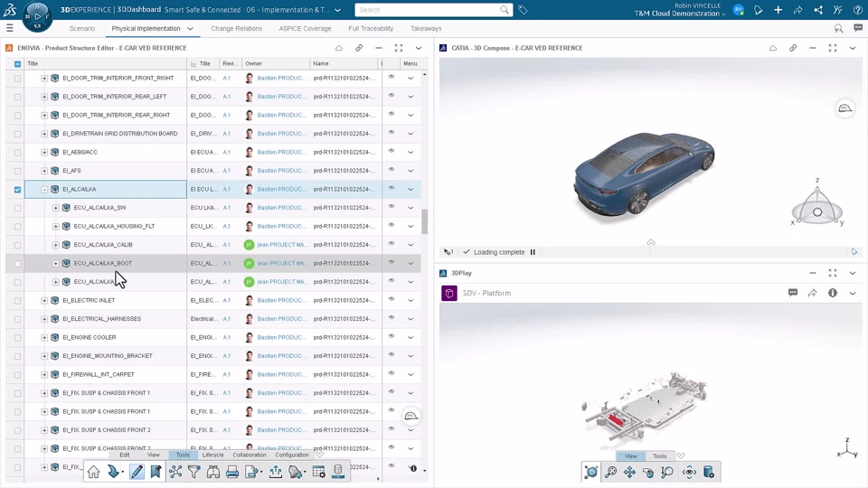This screenshot has height=488, width=868.
Task: Click the 3DPlay play experience icon
Action: click(x=590, y=472)
